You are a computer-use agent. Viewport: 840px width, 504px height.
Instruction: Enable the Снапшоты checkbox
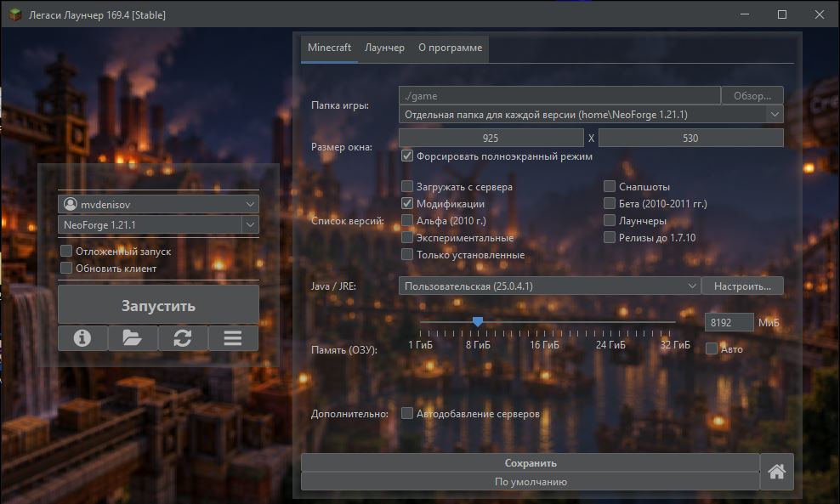tap(609, 186)
